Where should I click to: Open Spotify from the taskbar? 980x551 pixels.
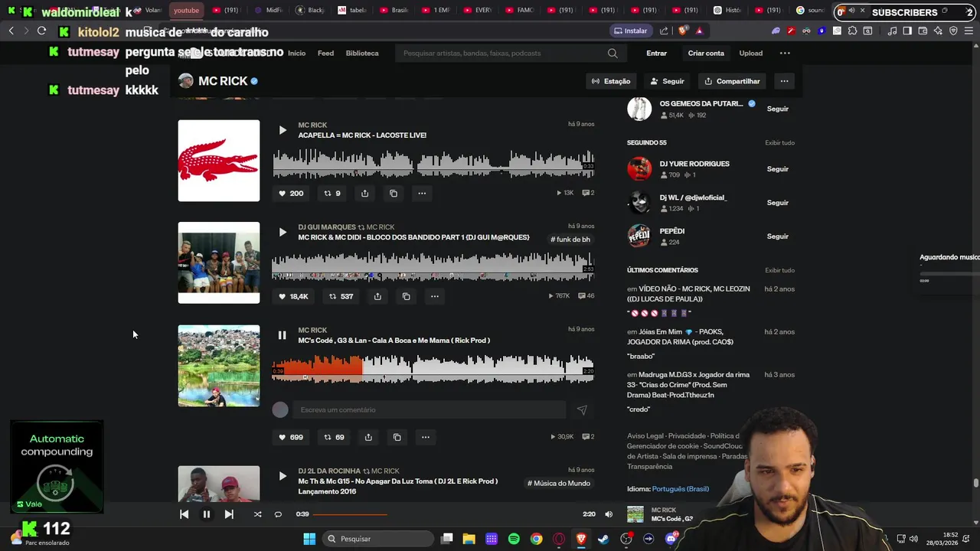(x=514, y=539)
